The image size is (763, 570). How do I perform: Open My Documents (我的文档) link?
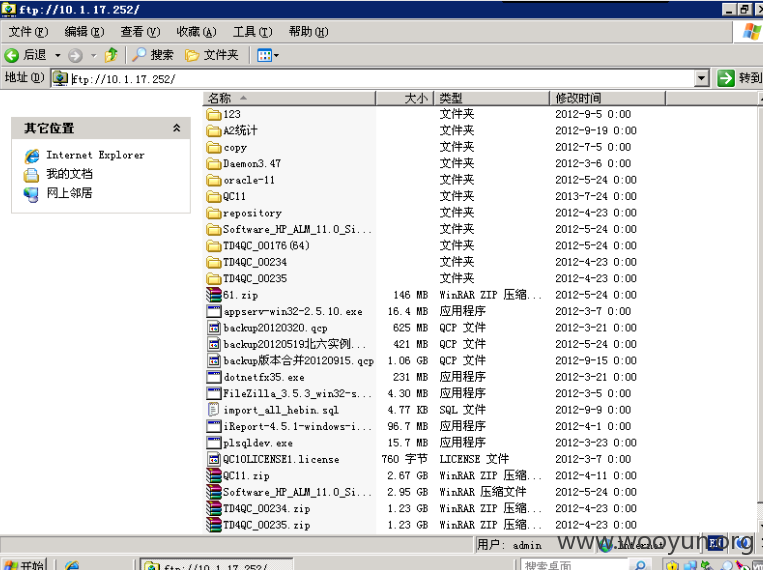(x=69, y=174)
